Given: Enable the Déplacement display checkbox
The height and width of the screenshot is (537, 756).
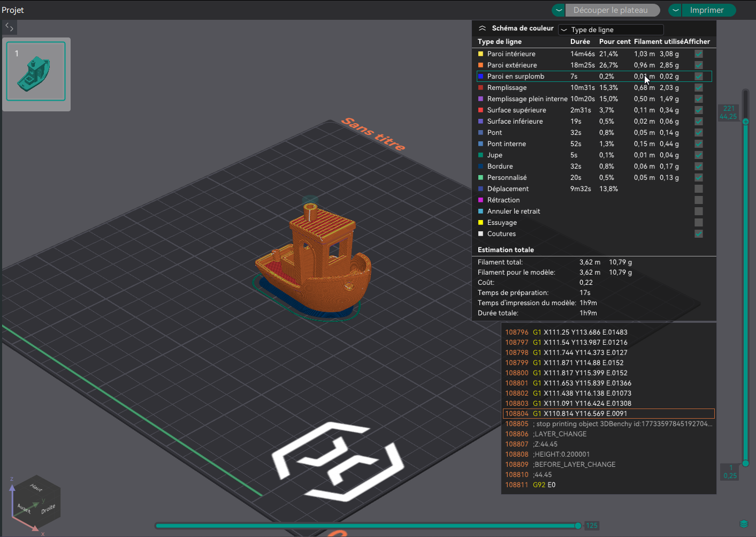Looking at the screenshot, I should pos(698,189).
